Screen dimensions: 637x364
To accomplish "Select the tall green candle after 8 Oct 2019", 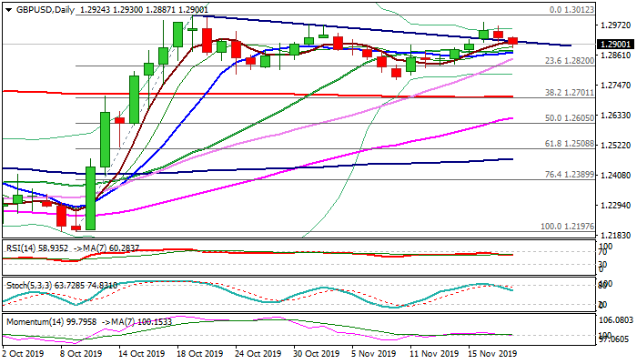I will pyautogui.click(x=90, y=197).
